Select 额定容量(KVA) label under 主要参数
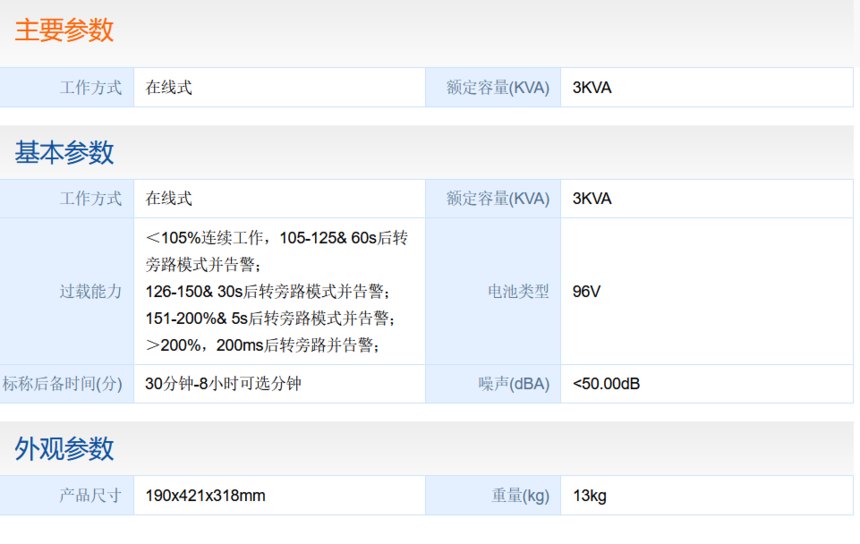Viewport: 860px width, 544px height. (498, 87)
